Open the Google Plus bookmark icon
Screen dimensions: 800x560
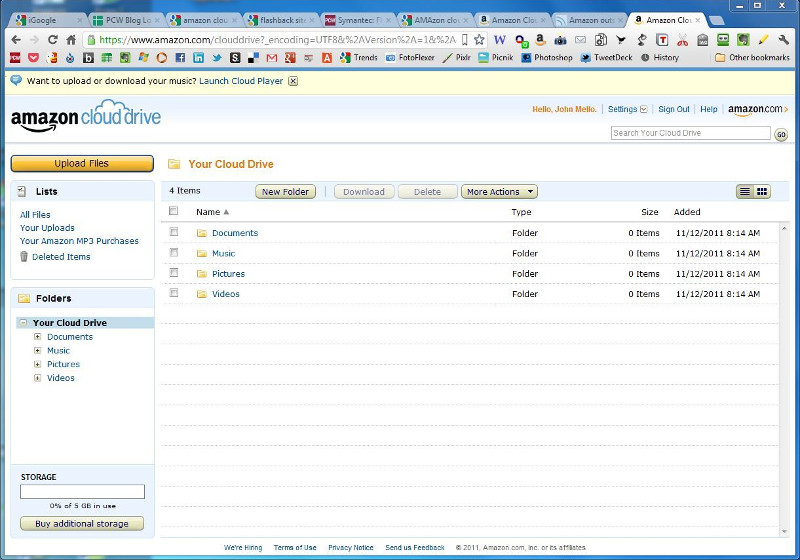tap(290, 58)
